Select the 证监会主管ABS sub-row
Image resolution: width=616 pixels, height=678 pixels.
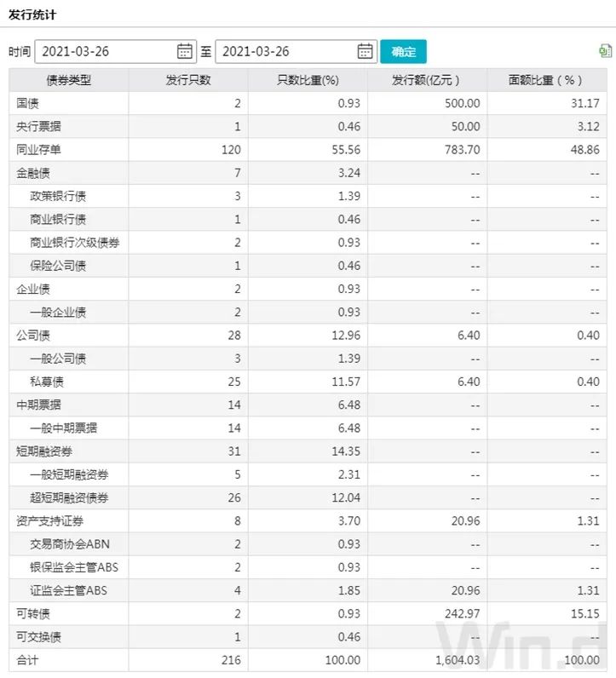pos(68,590)
